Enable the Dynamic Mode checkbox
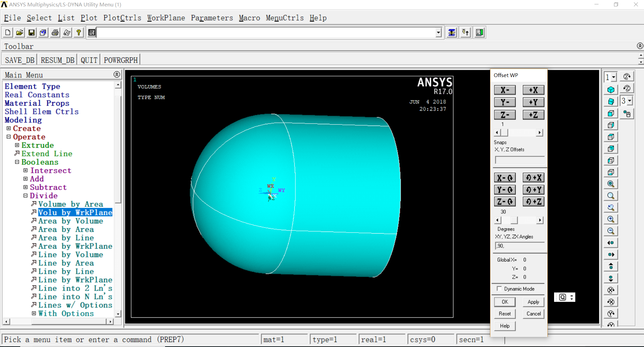The image size is (644, 347). click(x=499, y=289)
